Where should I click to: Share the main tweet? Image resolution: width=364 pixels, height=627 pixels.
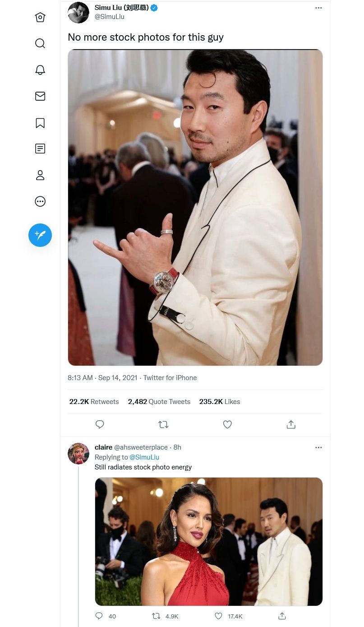[x=291, y=424]
